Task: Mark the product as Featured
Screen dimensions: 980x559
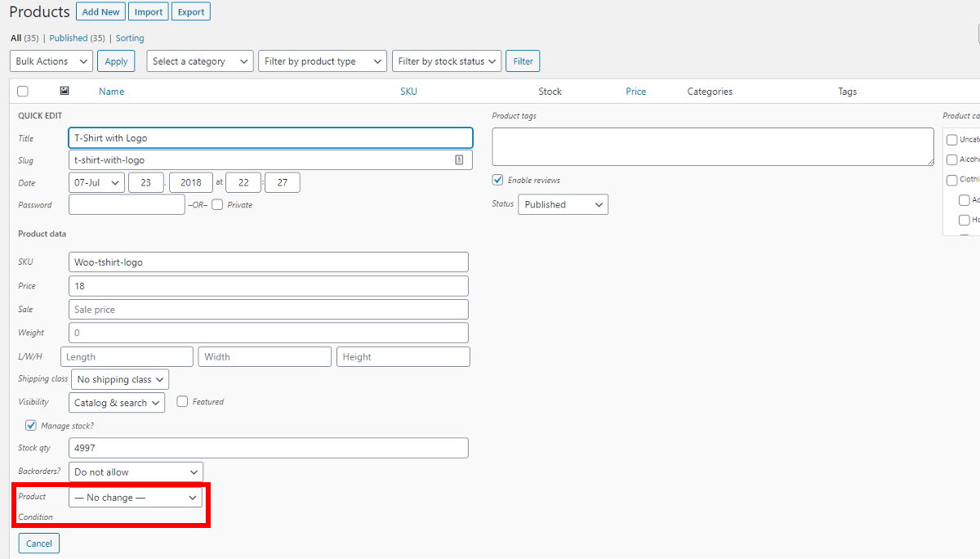Action: tap(181, 401)
